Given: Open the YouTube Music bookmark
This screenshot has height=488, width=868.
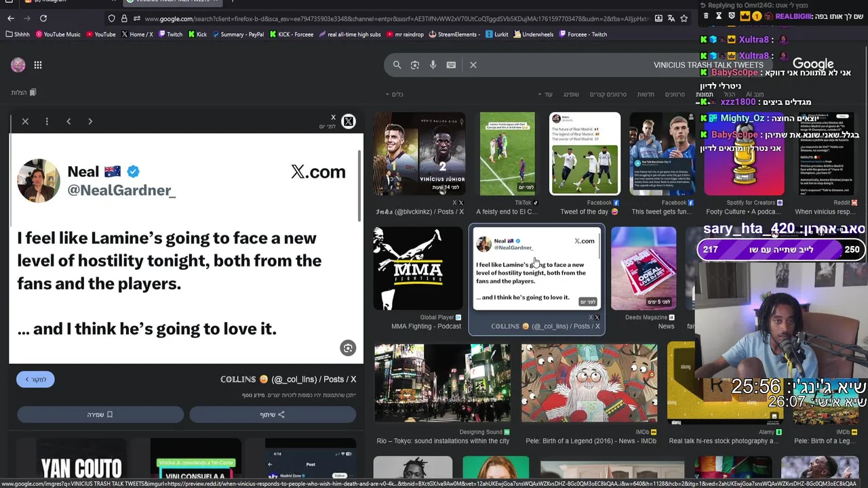Looking at the screenshot, I should coord(58,34).
